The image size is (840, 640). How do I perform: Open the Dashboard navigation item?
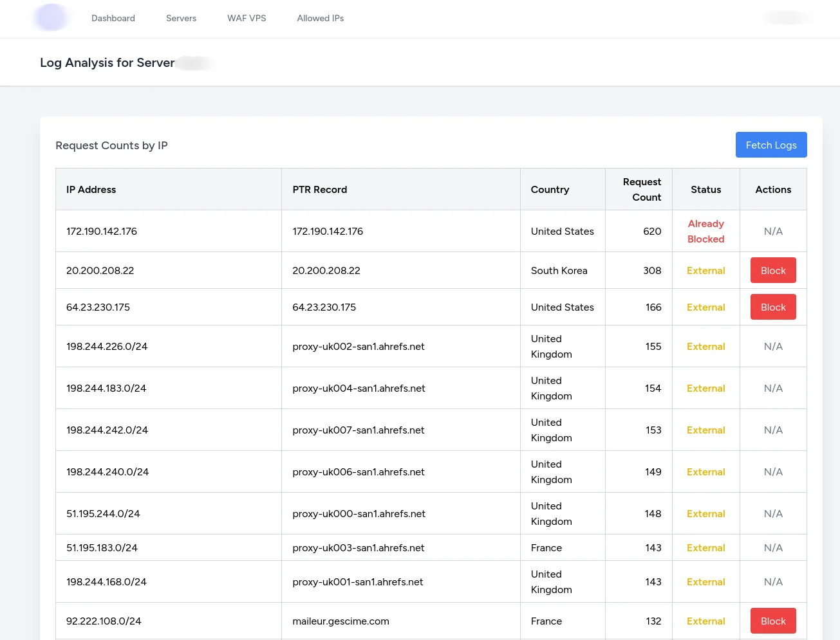tap(113, 18)
